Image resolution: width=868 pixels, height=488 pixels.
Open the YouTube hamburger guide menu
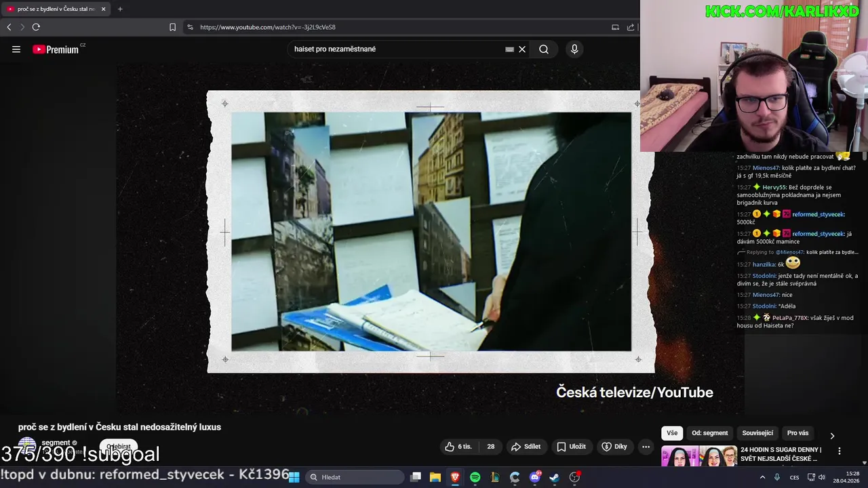(x=16, y=49)
